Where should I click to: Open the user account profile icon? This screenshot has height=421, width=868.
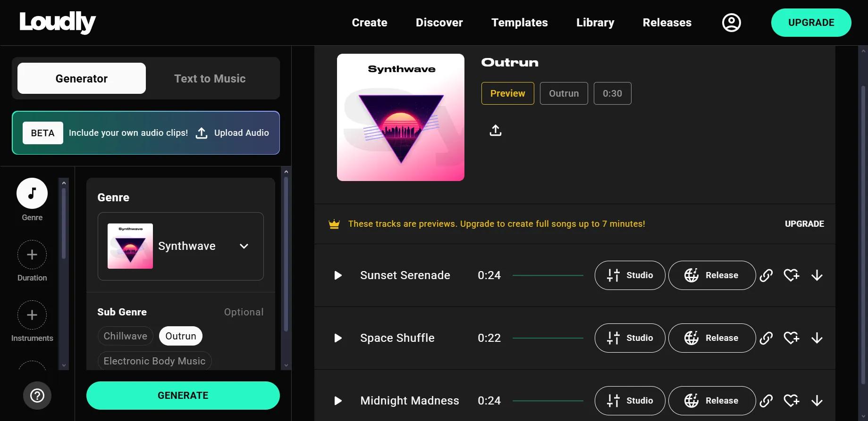point(731,23)
